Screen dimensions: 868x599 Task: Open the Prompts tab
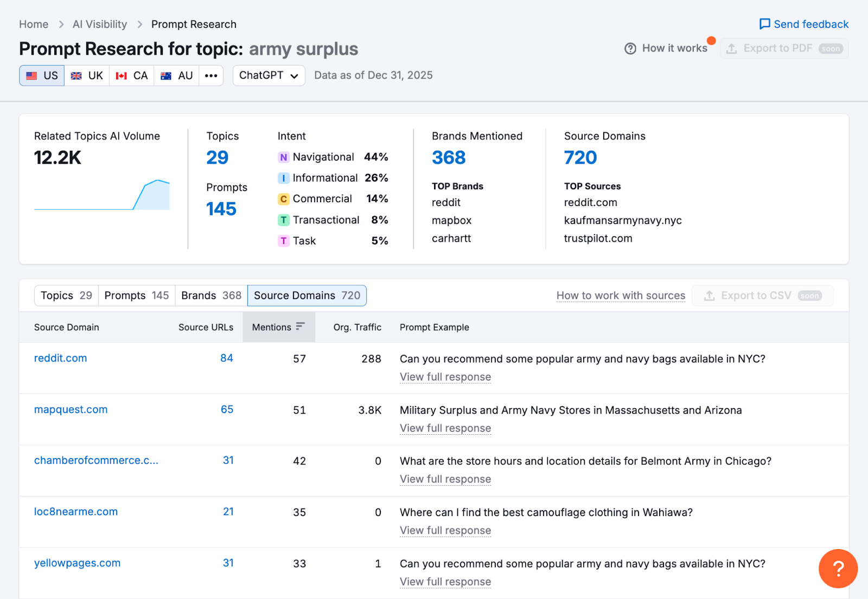[x=136, y=296]
